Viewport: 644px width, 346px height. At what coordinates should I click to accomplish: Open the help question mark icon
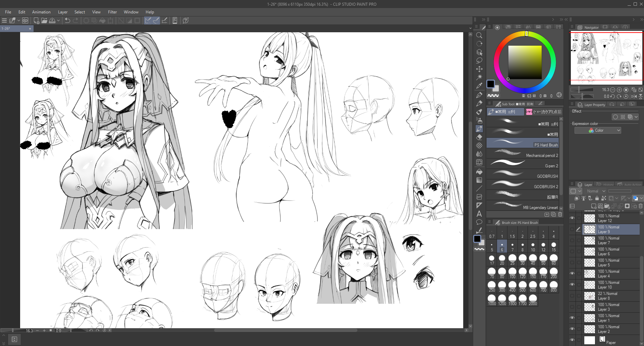[x=186, y=20]
